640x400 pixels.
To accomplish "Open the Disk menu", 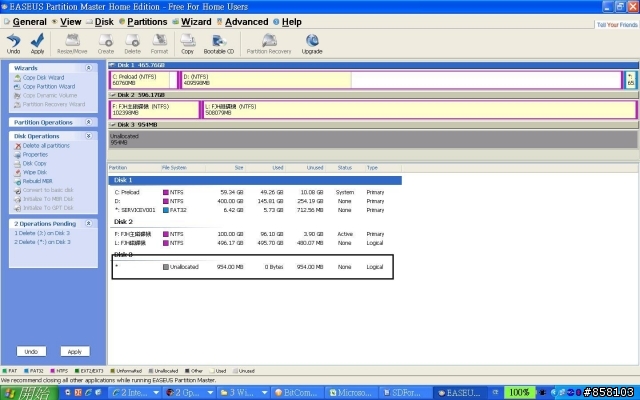I will [x=100, y=22].
